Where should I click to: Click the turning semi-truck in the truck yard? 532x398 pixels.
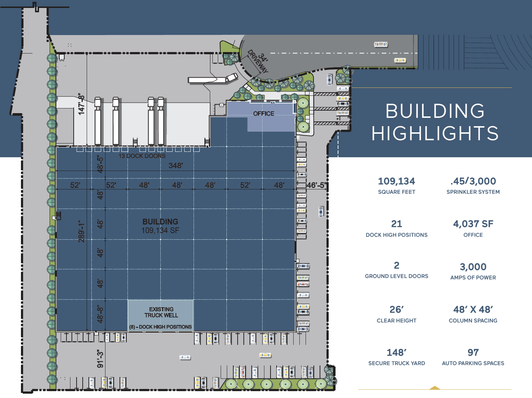[213, 79]
